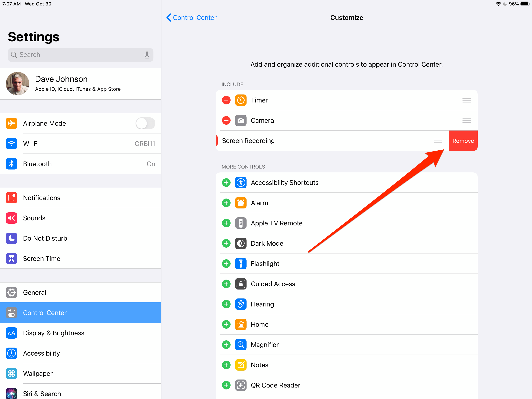Tap Remove to delete Screen Recording
Screen dimensions: 532x399
coord(463,140)
